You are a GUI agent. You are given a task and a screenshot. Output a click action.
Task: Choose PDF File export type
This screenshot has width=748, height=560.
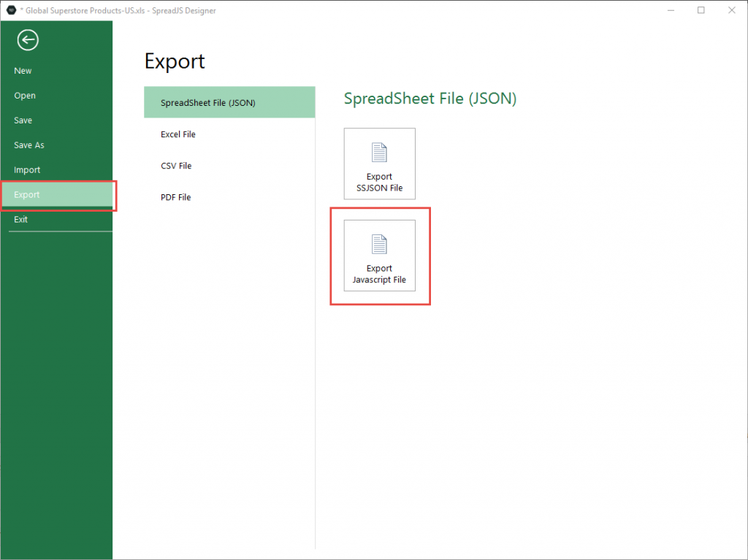coord(229,197)
